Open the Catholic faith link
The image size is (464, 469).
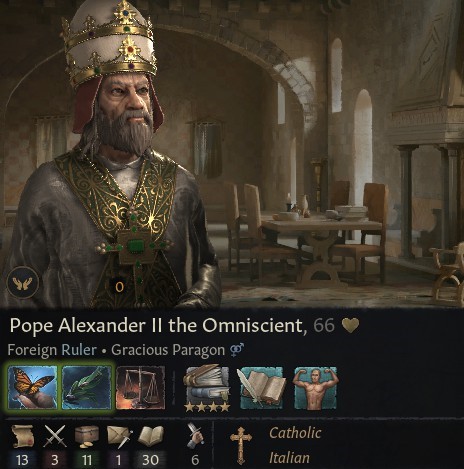(x=295, y=433)
